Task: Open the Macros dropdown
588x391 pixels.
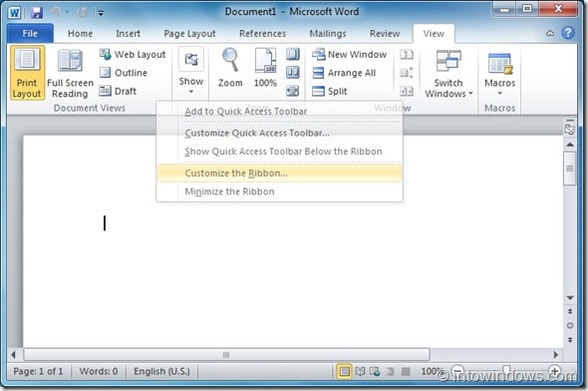Action: click(500, 73)
